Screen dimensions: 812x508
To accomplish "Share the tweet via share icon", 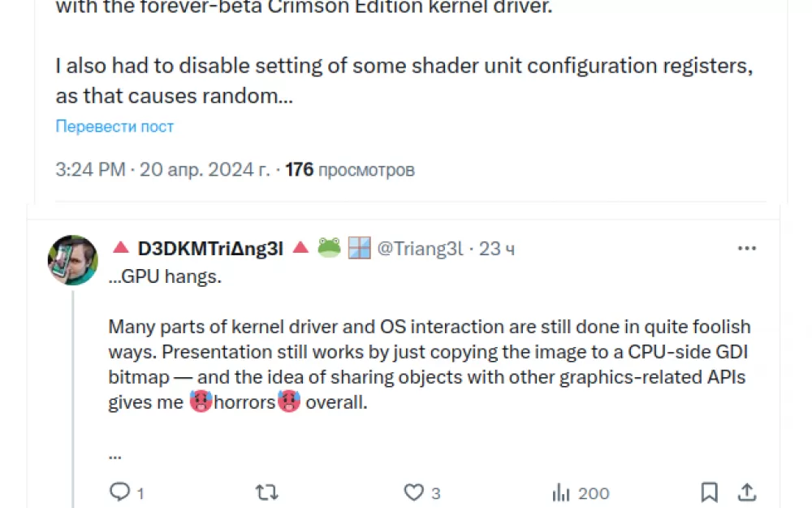I will click(x=747, y=492).
